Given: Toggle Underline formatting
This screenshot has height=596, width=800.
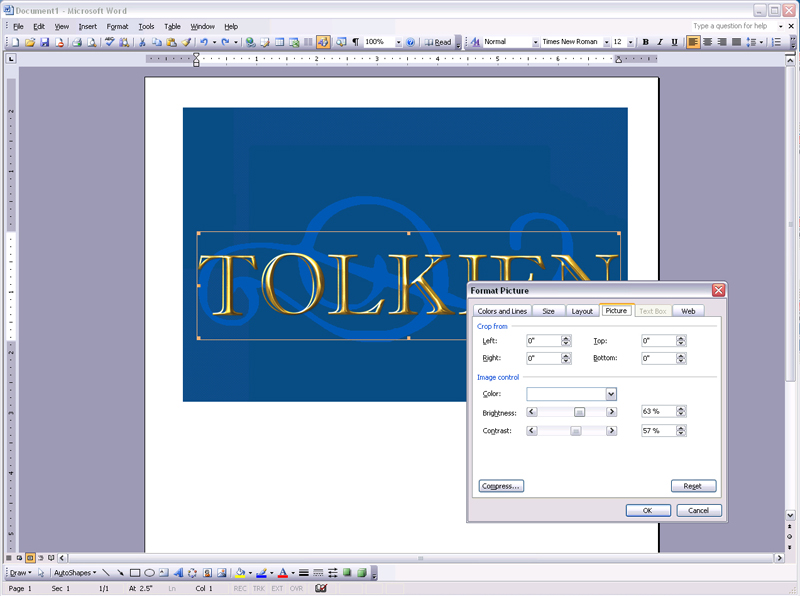Looking at the screenshot, I should click(674, 42).
